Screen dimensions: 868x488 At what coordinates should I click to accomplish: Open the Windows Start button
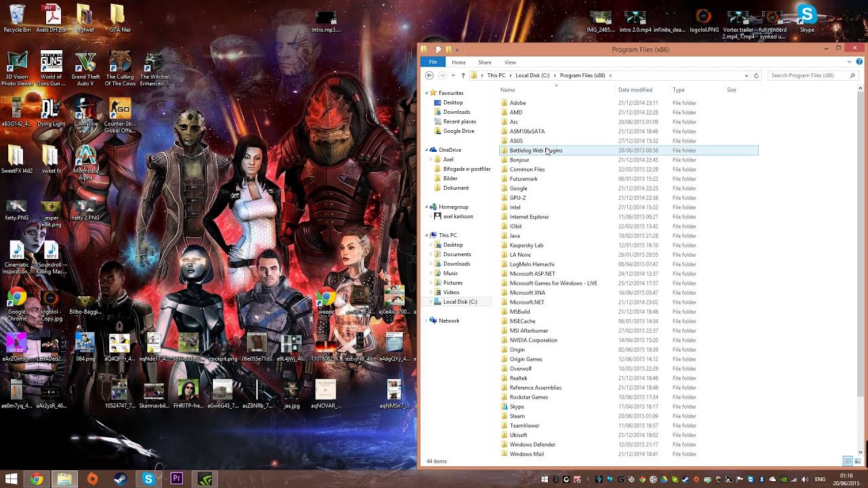(x=11, y=479)
